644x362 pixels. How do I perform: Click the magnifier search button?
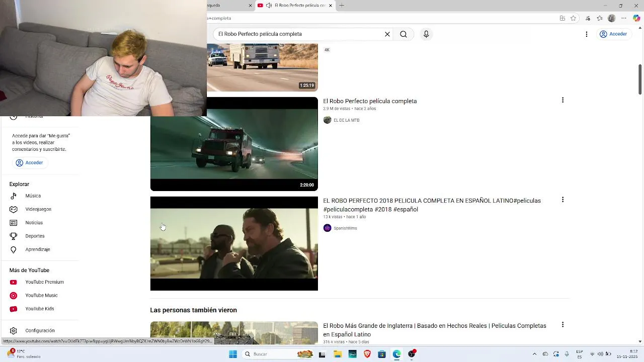[404, 34]
